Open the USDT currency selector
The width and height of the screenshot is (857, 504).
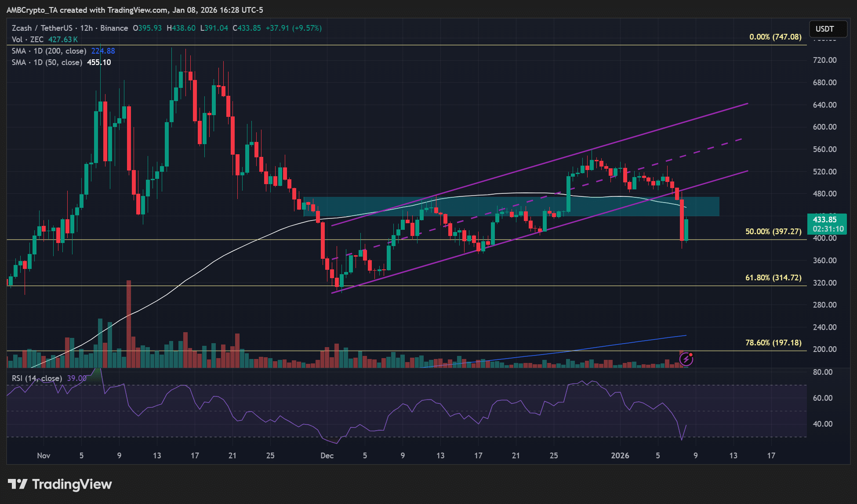pyautogui.click(x=828, y=29)
